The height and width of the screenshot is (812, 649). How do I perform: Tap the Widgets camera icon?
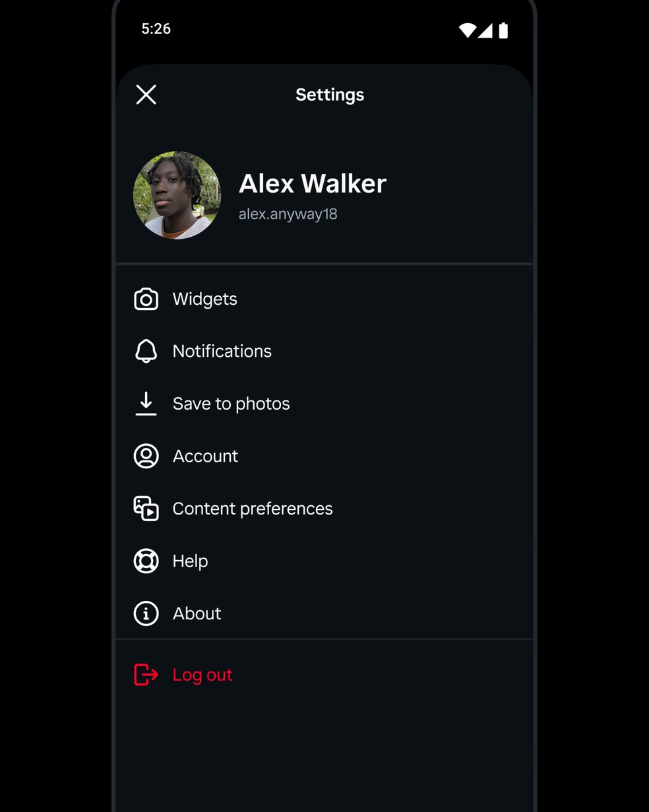146,299
